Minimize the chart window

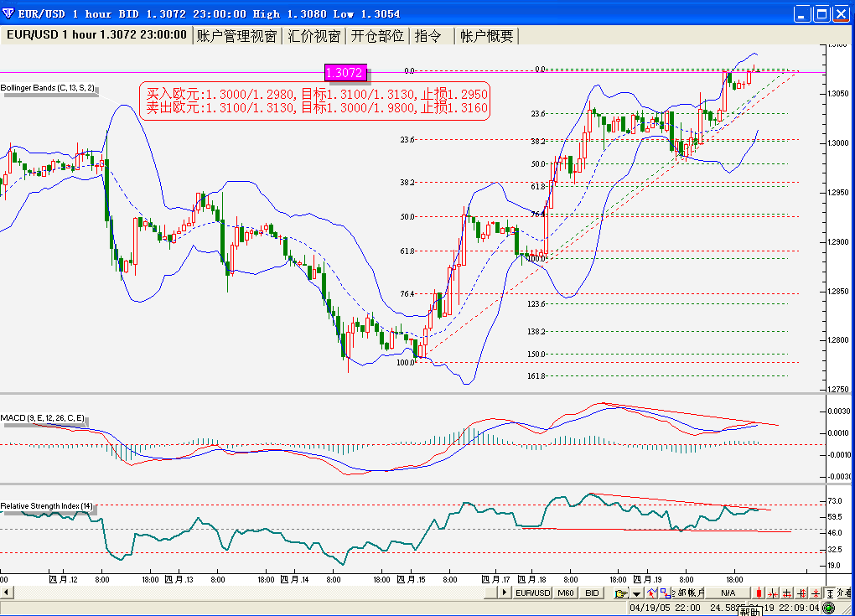point(802,13)
